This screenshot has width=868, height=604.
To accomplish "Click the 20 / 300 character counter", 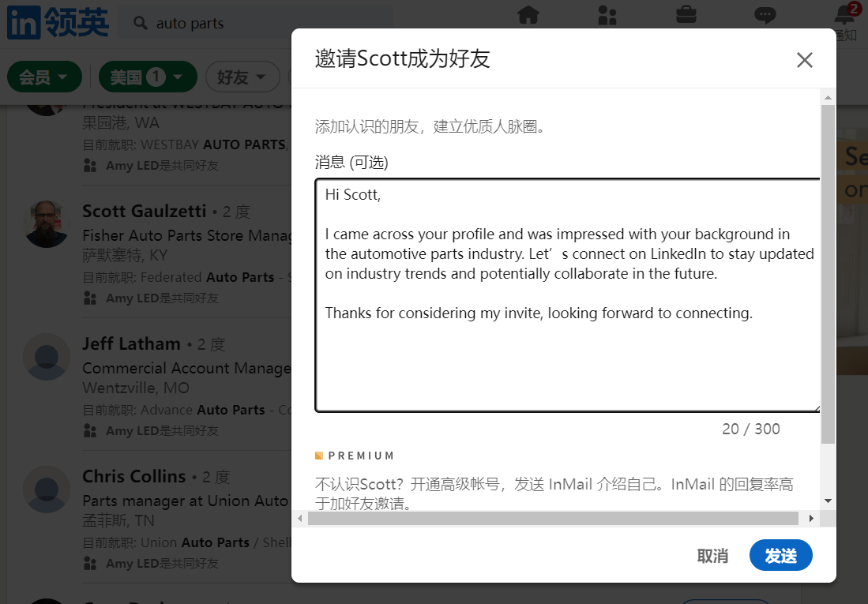I will pos(750,429).
